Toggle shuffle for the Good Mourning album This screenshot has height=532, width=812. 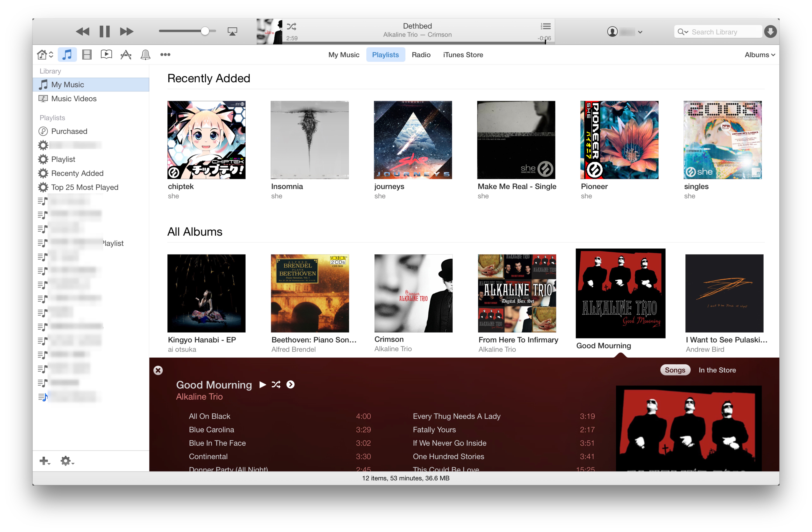276,385
